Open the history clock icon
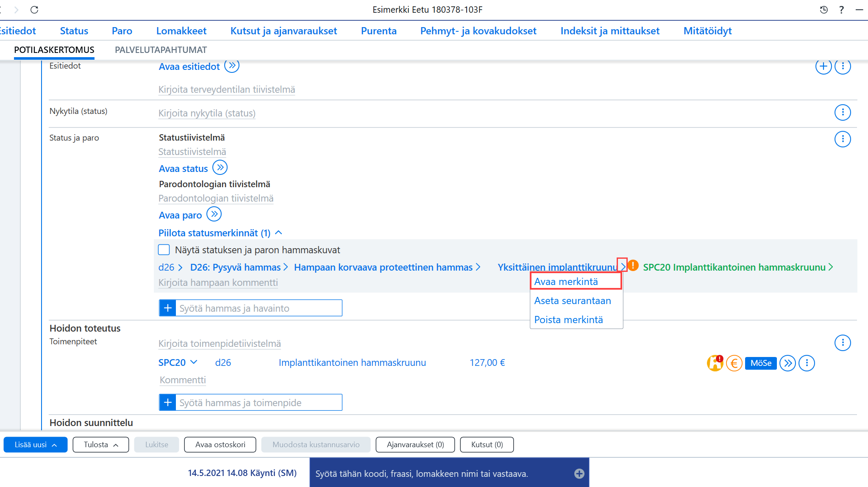 tap(823, 10)
